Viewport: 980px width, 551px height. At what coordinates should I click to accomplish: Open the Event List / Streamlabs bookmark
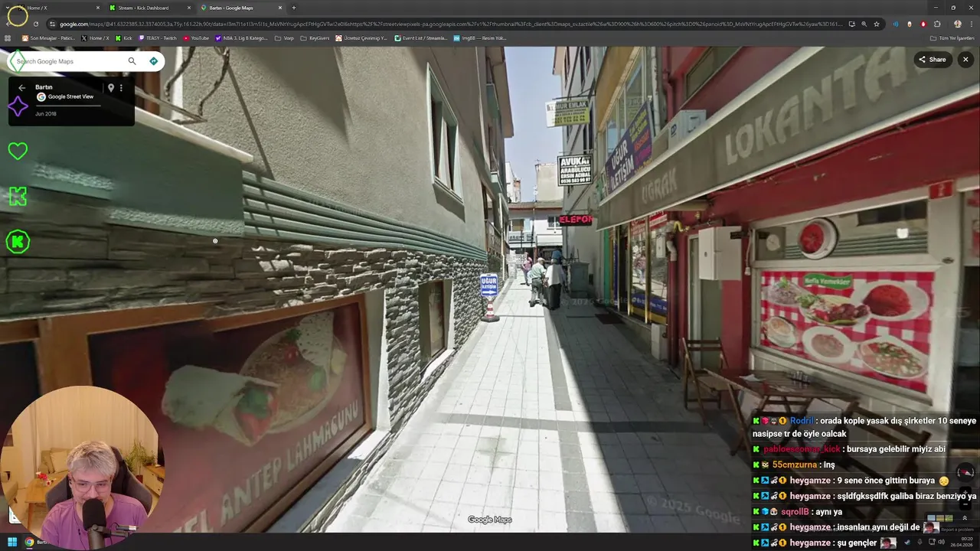(420, 37)
